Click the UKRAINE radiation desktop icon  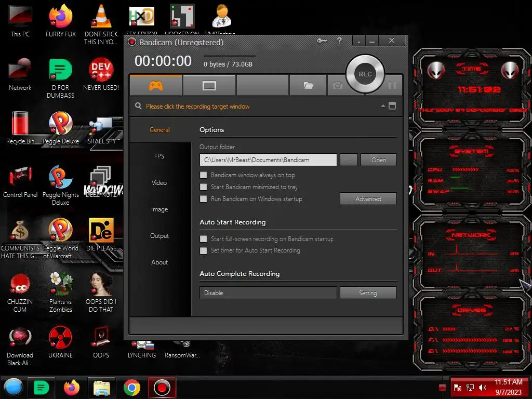(x=60, y=342)
